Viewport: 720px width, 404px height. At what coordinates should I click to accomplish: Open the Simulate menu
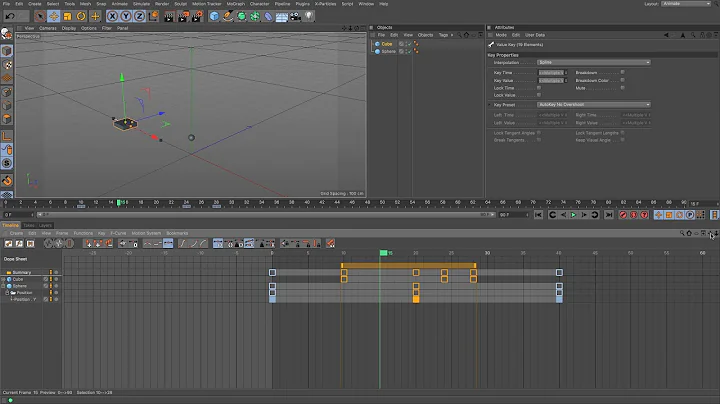click(x=141, y=4)
